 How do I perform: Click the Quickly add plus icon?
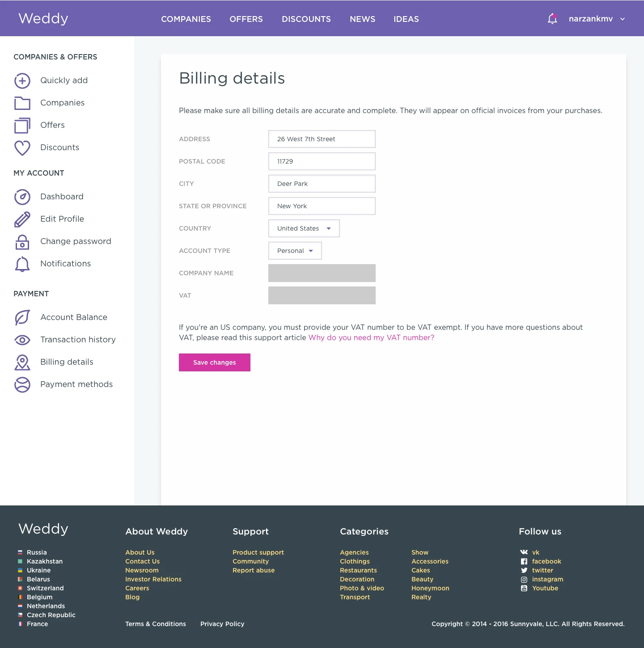pyautogui.click(x=22, y=81)
